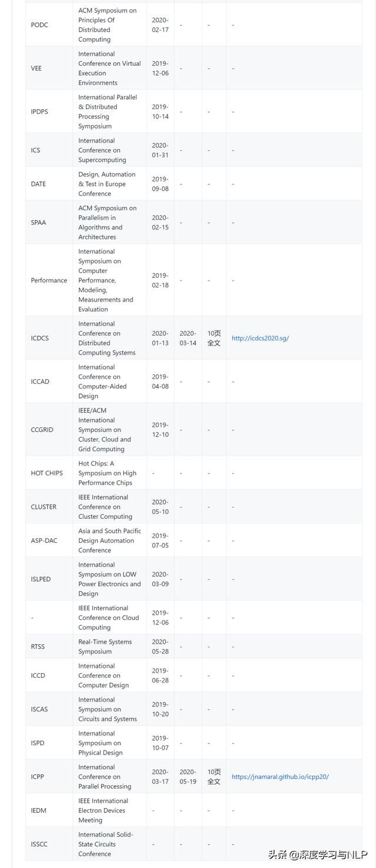Viewport: 376px width, 868px height.
Task: Select the HOT CHIPS abbreviation
Action: pos(47,473)
